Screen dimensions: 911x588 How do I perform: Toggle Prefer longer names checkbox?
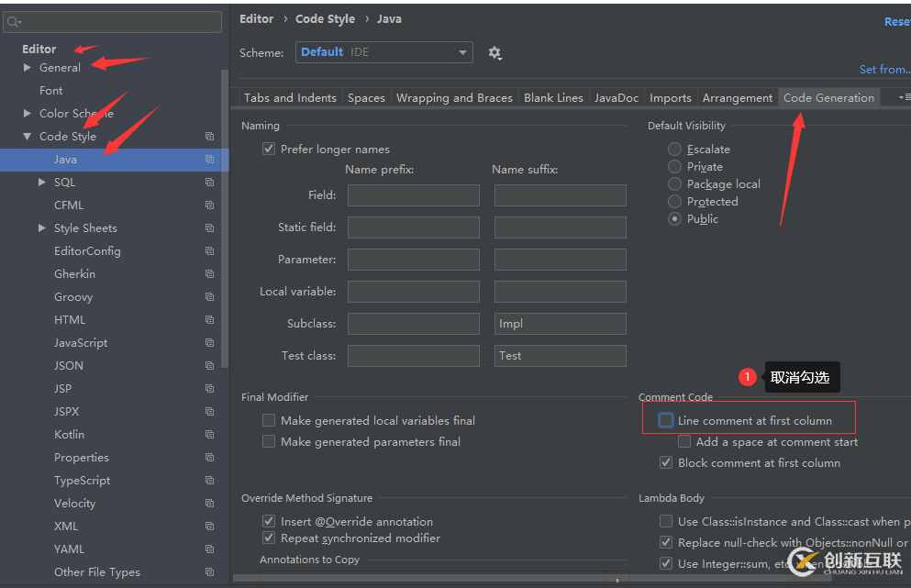tap(269, 149)
